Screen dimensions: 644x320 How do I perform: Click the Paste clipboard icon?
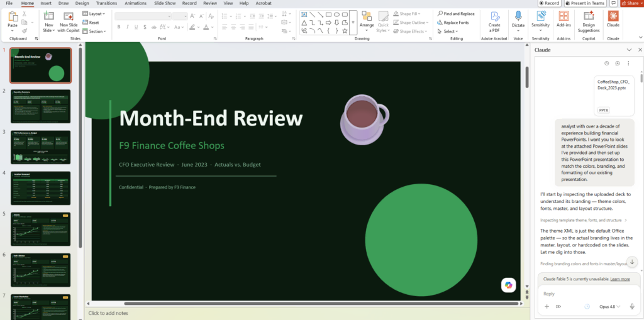coord(13,16)
